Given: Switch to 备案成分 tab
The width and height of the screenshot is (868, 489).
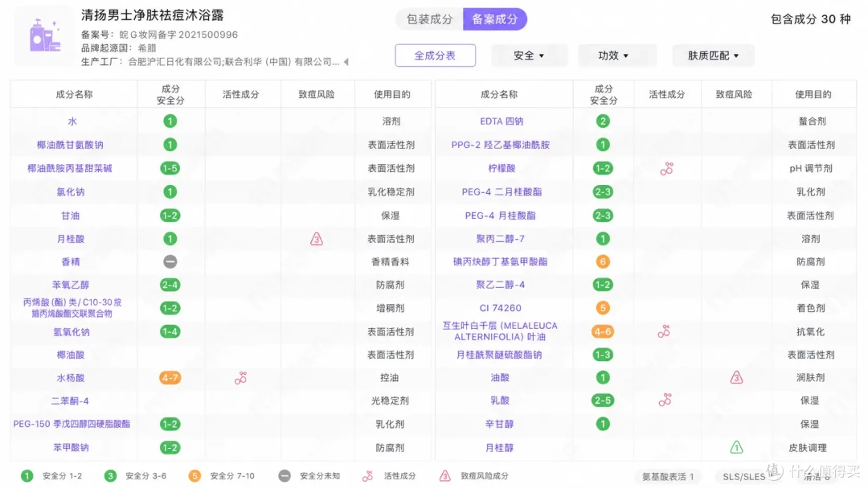Looking at the screenshot, I should (494, 19).
